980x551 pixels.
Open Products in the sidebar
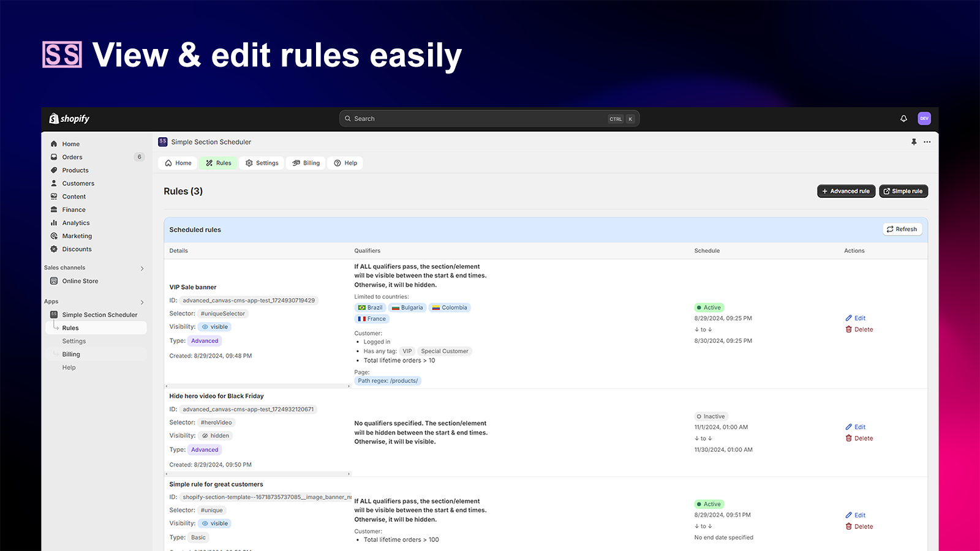pos(75,171)
